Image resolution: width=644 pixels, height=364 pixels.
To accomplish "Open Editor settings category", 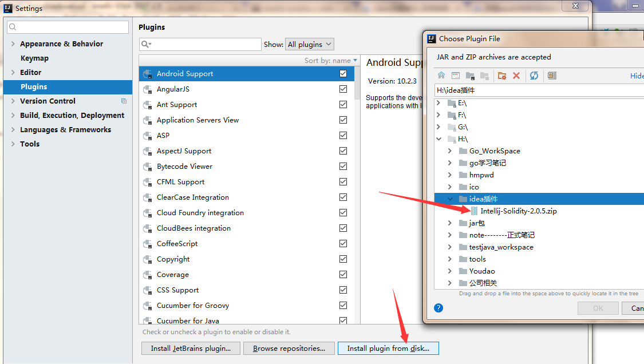I will pos(31,72).
